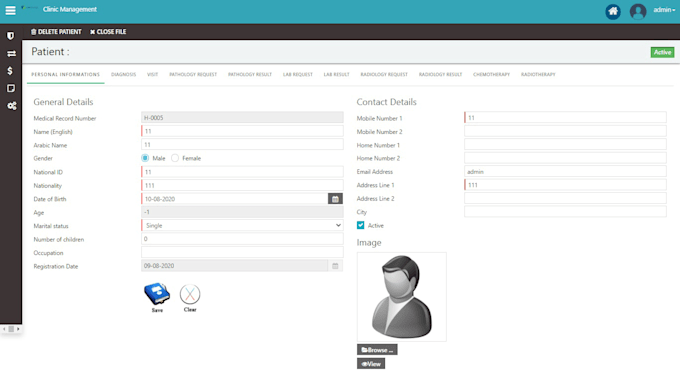Screen dimensions: 680x376
Task: Go to the home icon button
Action: click(613, 11)
